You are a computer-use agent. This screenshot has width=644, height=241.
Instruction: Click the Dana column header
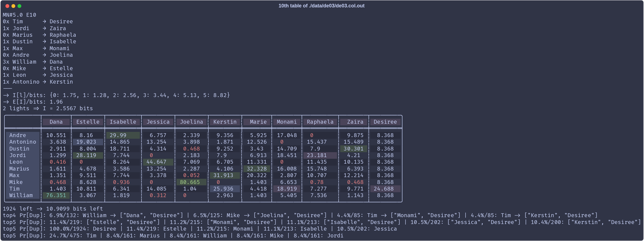[56, 122]
